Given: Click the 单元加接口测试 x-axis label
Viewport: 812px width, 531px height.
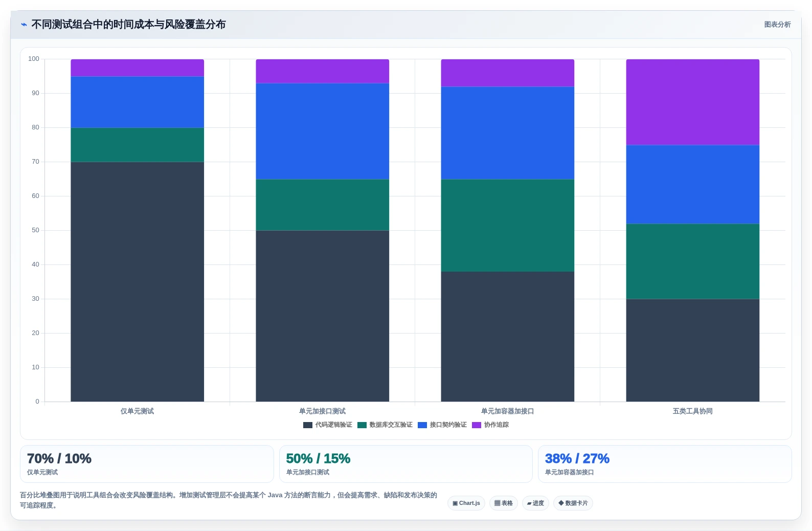Looking at the screenshot, I should (322, 411).
